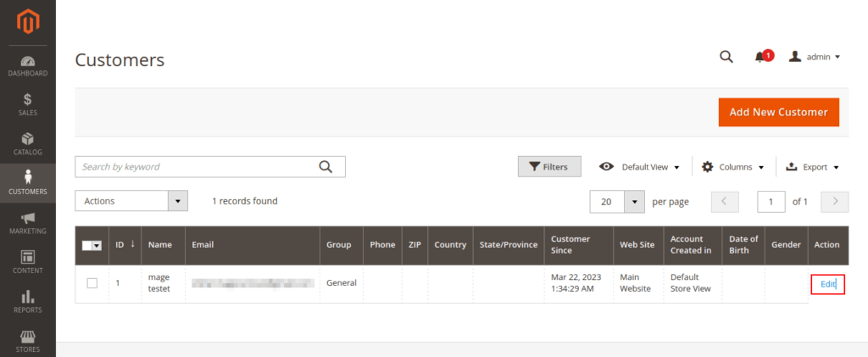Toggle the select-all checkbox in table header
This screenshot has width=868, height=357.
88,245
